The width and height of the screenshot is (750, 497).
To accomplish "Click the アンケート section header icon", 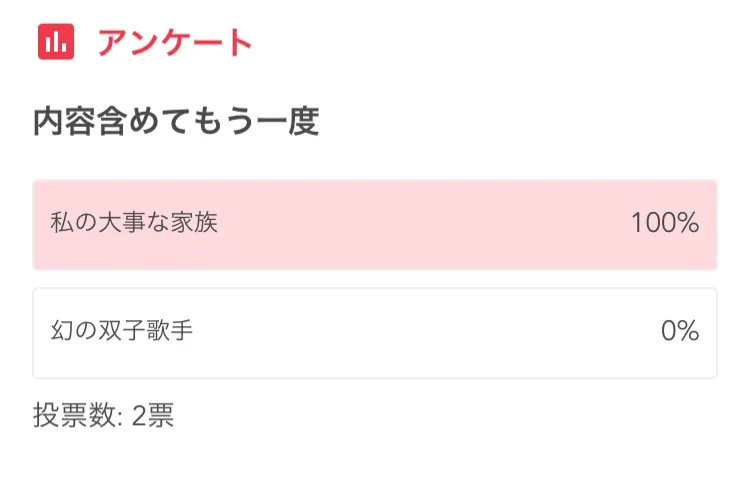I will (57, 42).
